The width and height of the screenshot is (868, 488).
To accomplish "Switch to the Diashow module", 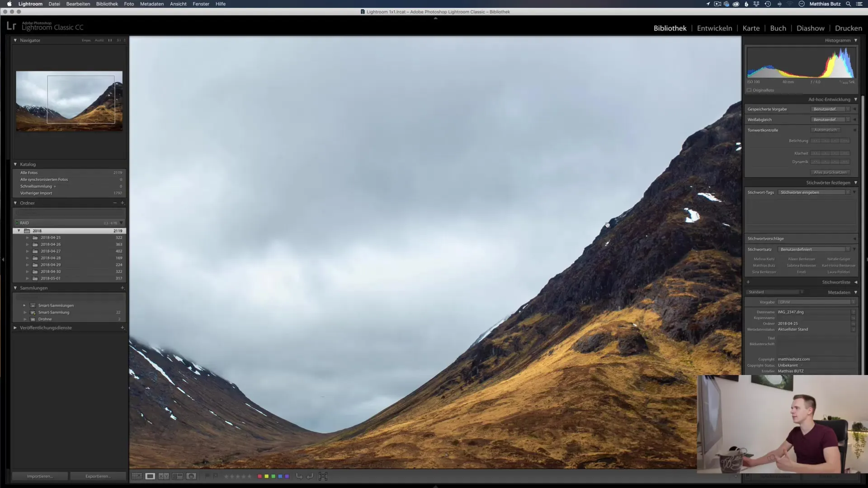I will (x=810, y=28).
